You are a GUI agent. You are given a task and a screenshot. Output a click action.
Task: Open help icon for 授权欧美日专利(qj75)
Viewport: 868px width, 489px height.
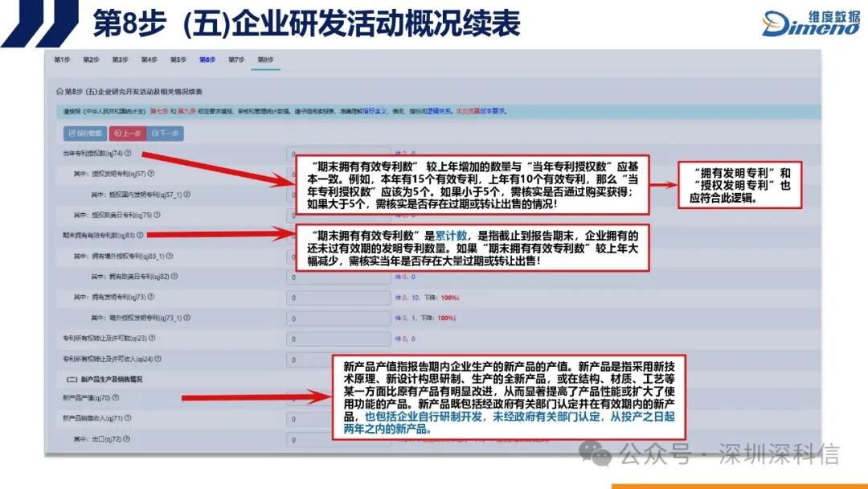click(x=157, y=215)
